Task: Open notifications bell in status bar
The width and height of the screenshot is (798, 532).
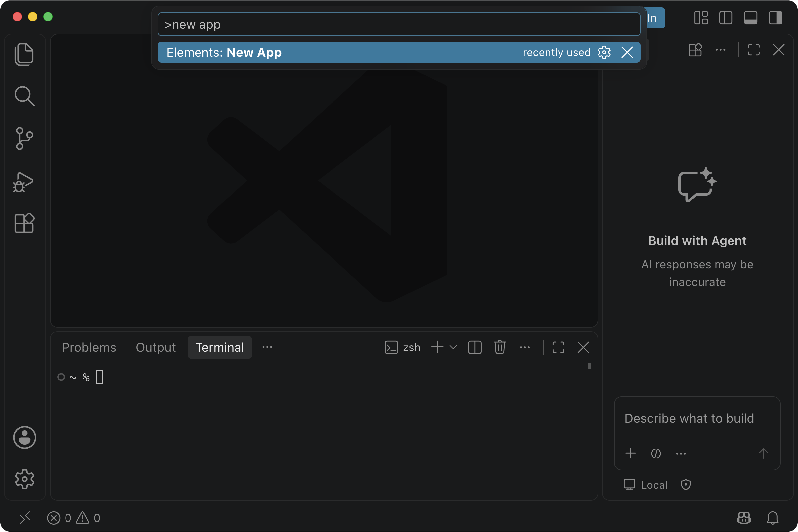Action: [x=772, y=518]
